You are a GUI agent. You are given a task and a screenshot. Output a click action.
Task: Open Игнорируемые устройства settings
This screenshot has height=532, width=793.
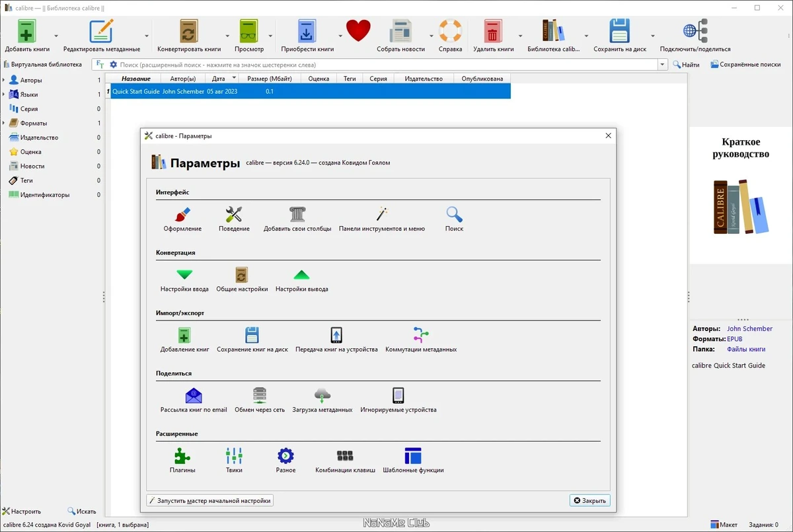[398, 400]
